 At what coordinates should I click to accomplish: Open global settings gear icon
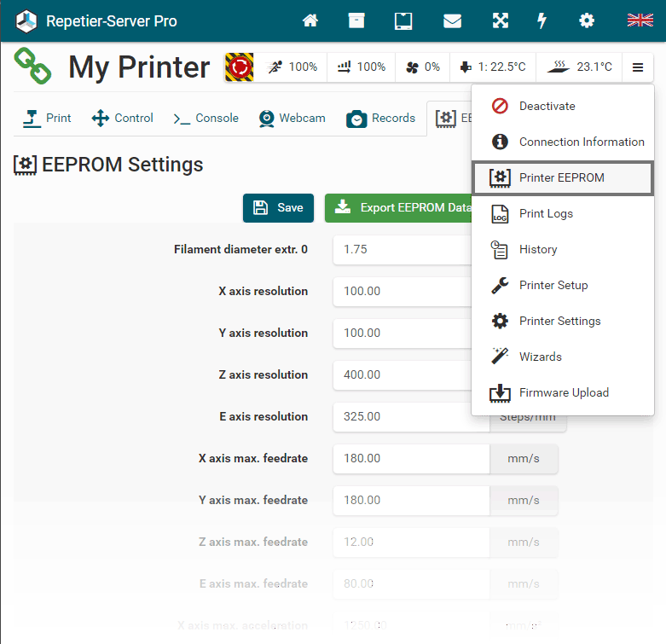click(x=587, y=20)
